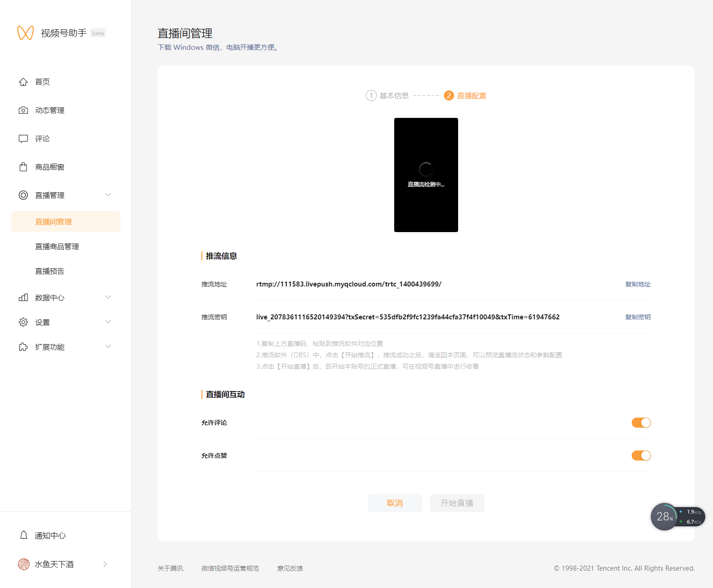This screenshot has height=588, width=713.
Task: Expand the 扩展功能 chevron
Action: tap(108, 346)
